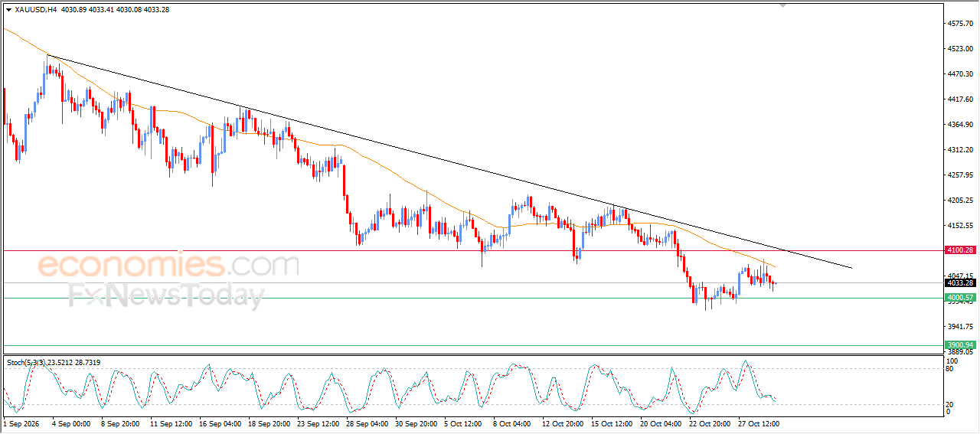Image resolution: width=980 pixels, height=434 pixels.
Task: Click the economies.com watermark logo
Action: coord(168,266)
